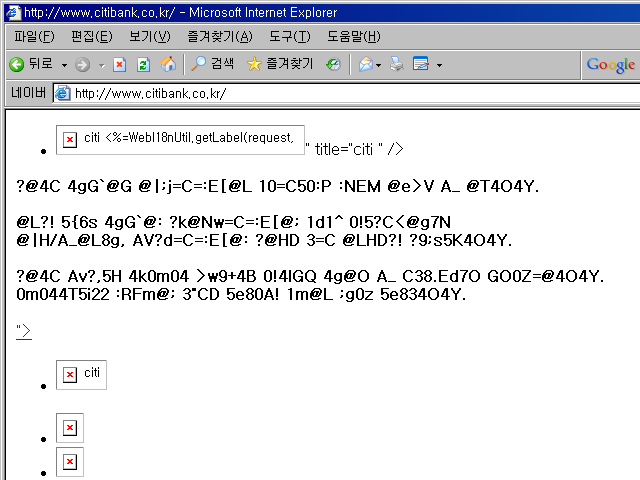Expand the Edit dropdown arrow
The height and width of the screenshot is (480, 640).
point(439,65)
